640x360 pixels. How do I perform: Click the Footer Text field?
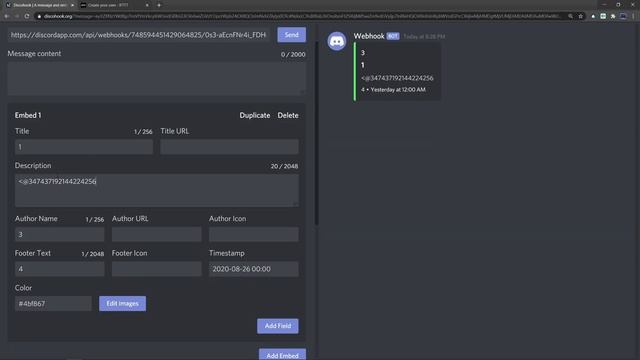click(60, 269)
